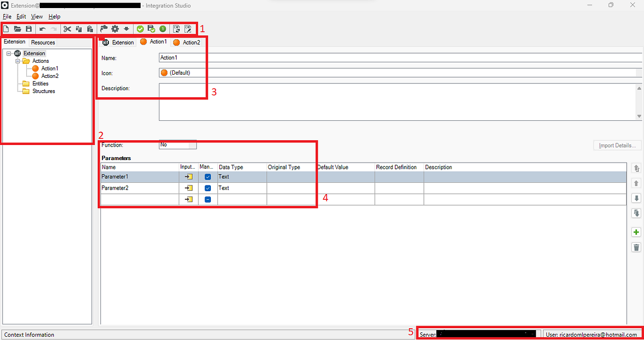Toggle the Mandatory checkbox for Parameter1

coord(208,176)
